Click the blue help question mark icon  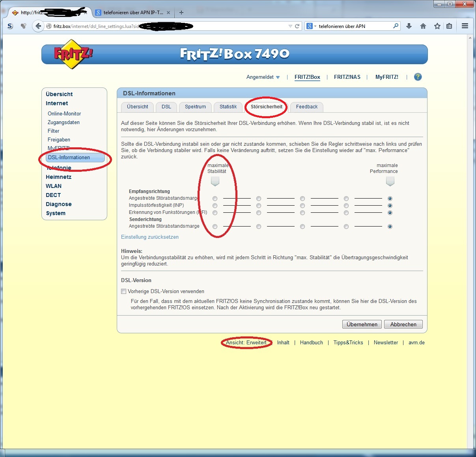(418, 77)
